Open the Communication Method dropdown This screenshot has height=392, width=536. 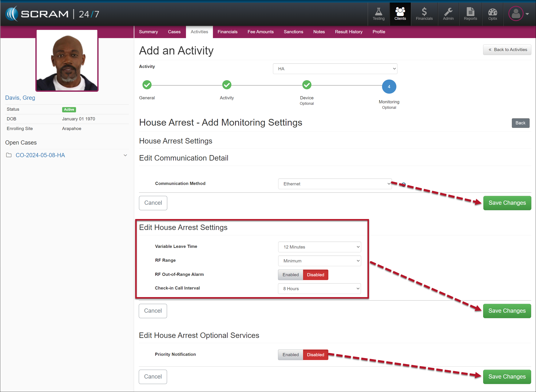coord(334,184)
